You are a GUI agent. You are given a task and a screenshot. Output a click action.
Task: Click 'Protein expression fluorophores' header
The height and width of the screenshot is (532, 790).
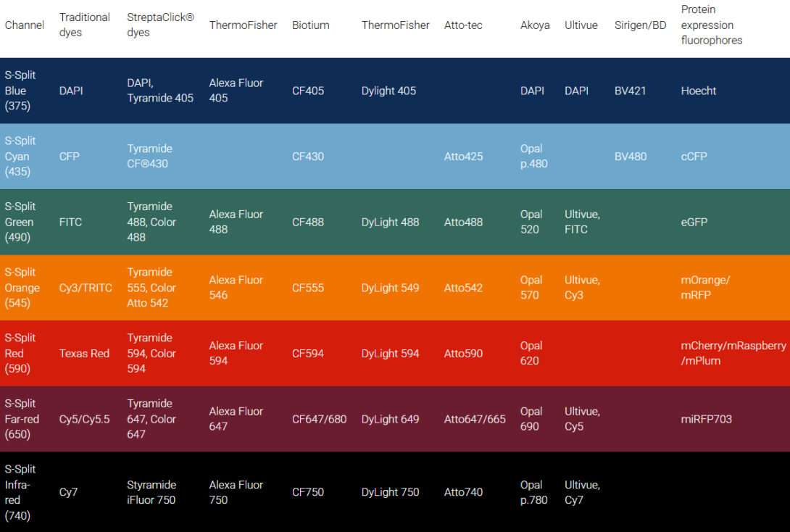click(712, 25)
